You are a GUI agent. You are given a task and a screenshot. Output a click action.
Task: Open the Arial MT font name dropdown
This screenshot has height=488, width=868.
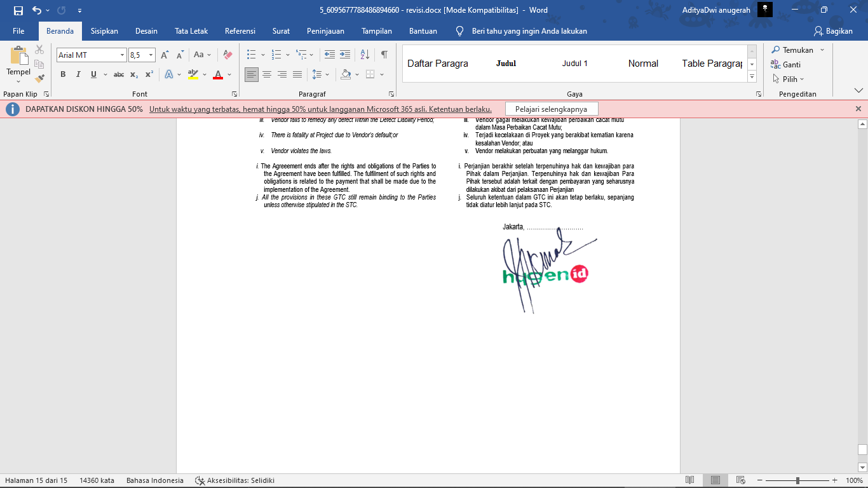point(122,55)
